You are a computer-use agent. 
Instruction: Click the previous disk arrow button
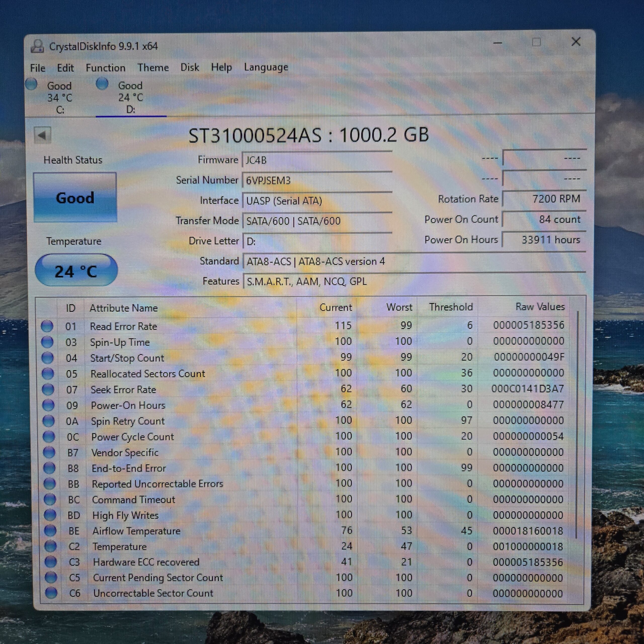tap(42, 135)
